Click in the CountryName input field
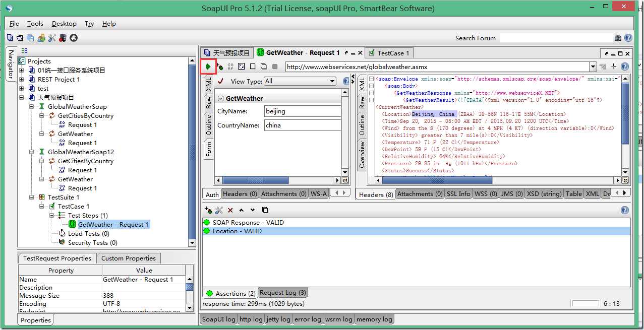The image size is (644, 330). (303, 125)
